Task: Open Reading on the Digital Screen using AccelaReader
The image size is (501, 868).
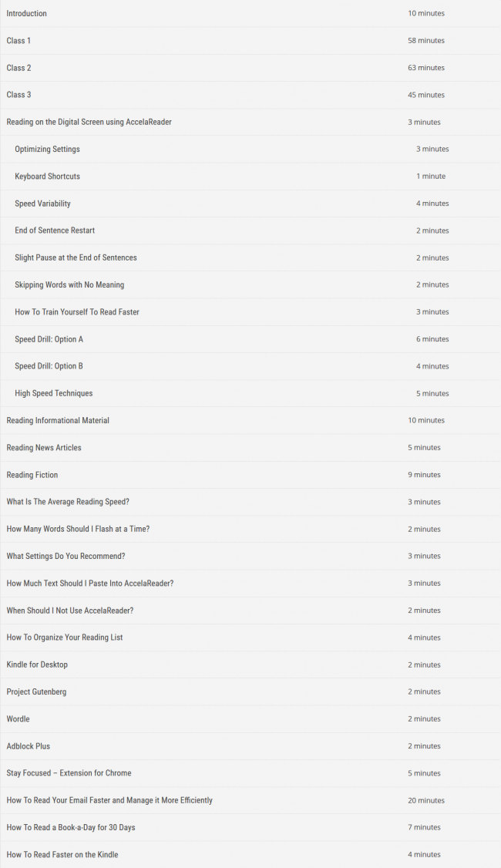Action: 250,122
